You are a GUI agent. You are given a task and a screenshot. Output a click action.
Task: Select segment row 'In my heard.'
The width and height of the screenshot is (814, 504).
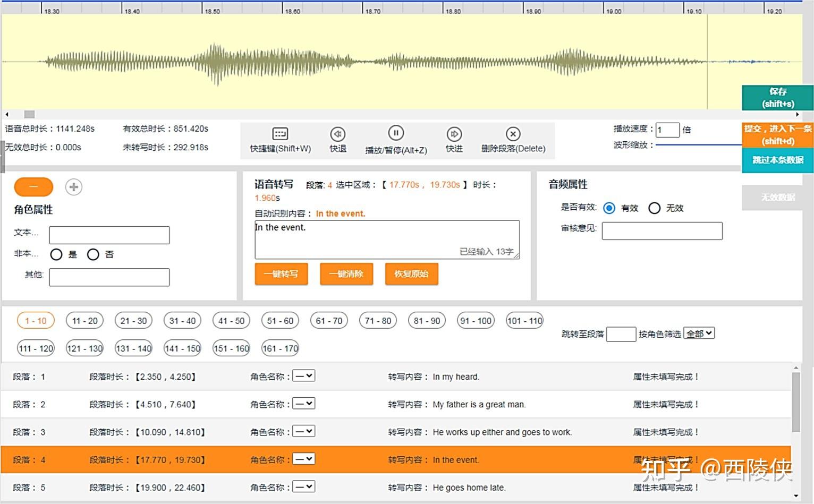[396, 377]
